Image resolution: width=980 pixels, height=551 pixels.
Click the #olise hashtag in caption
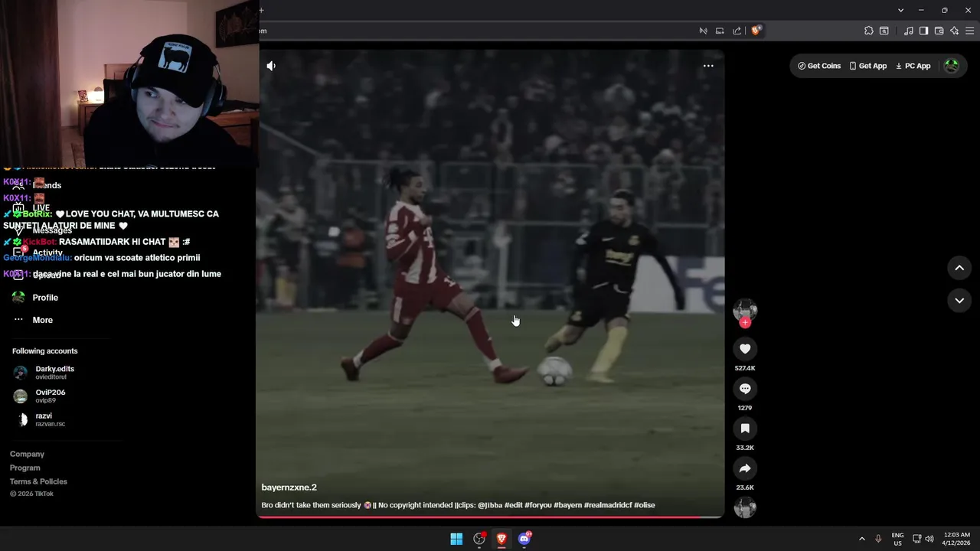[645, 505]
